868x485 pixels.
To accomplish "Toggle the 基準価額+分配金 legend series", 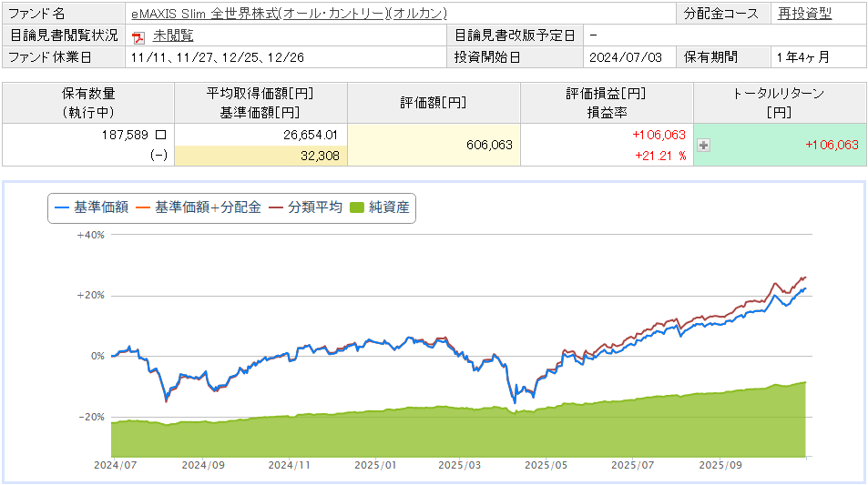I will point(208,207).
